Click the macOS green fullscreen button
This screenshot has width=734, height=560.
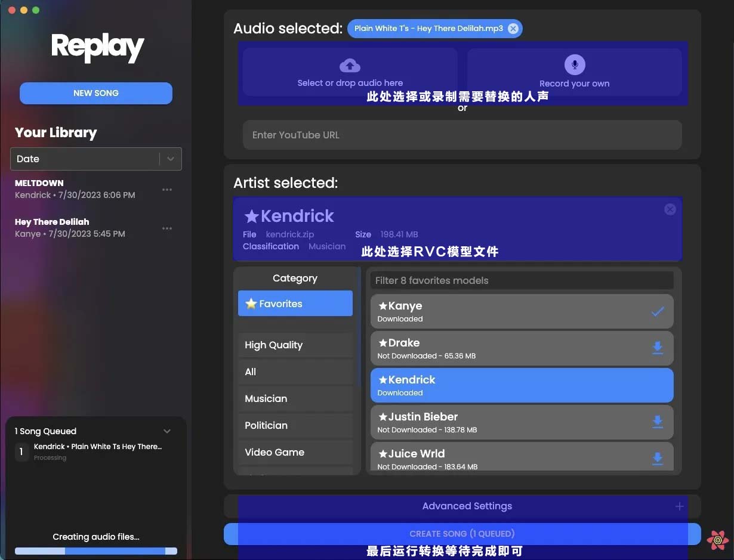[x=36, y=10]
